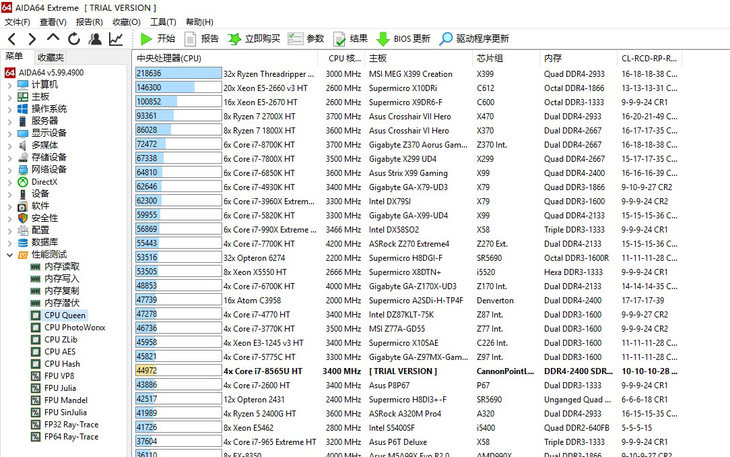The width and height of the screenshot is (730, 457).
Task: Select CPU Queen benchmark
Action: pos(58,315)
